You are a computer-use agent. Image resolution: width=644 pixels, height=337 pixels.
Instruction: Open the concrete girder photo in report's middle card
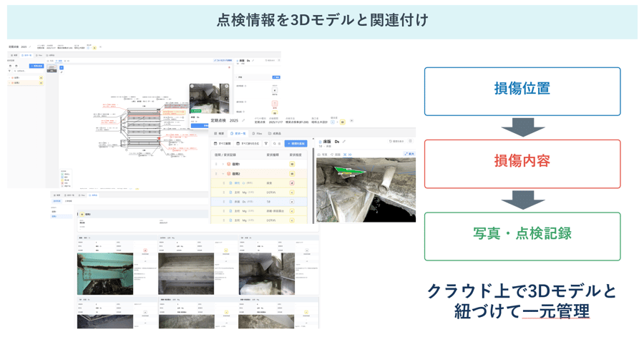tap(186, 274)
